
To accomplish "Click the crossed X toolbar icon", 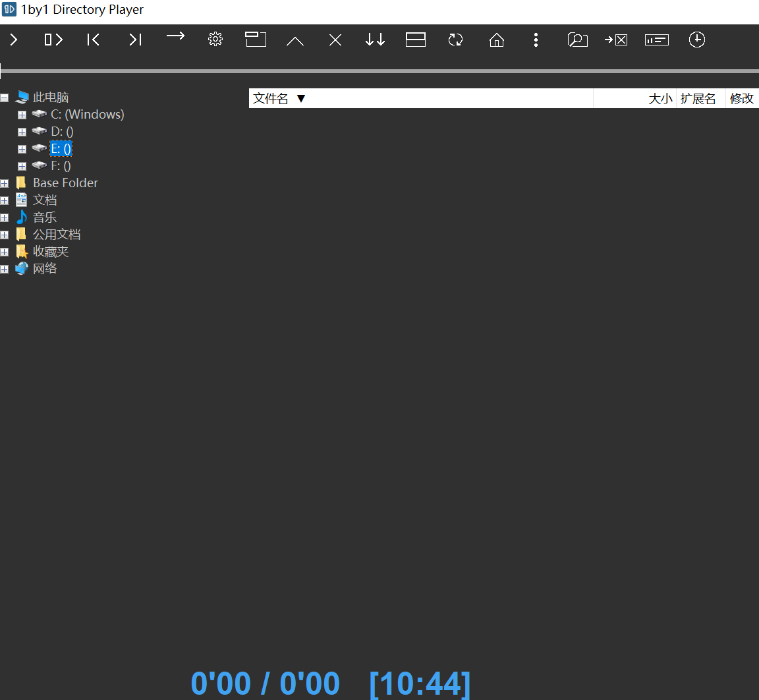I will click(335, 40).
